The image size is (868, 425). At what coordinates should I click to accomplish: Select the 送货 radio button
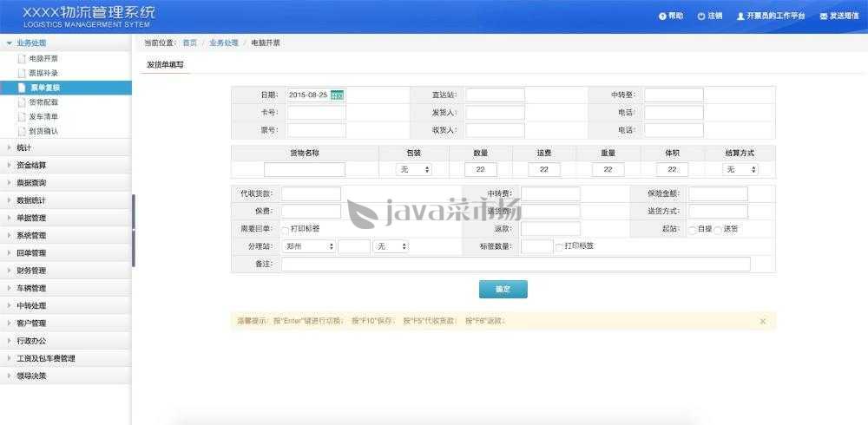(x=718, y=229)
